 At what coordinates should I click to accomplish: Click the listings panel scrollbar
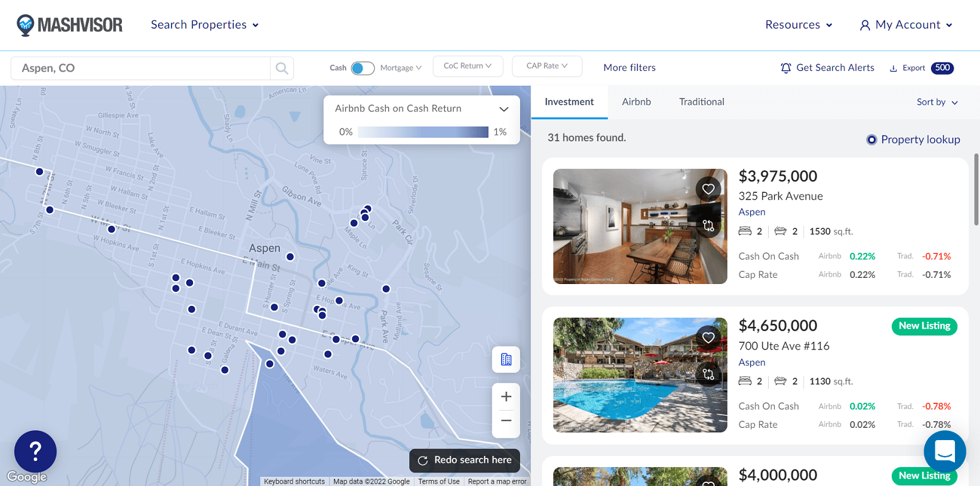(x=976, y=190)
